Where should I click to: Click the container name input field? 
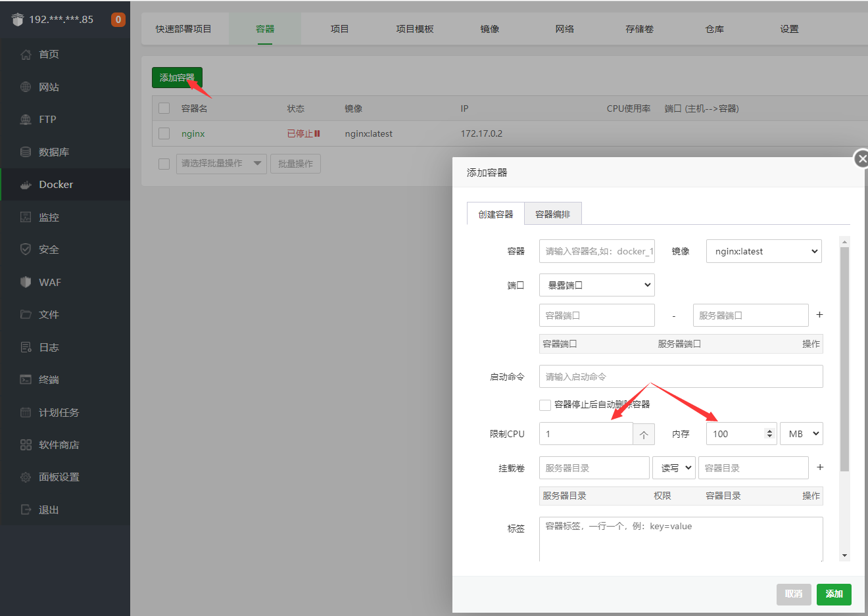click(x=597, y=251)
